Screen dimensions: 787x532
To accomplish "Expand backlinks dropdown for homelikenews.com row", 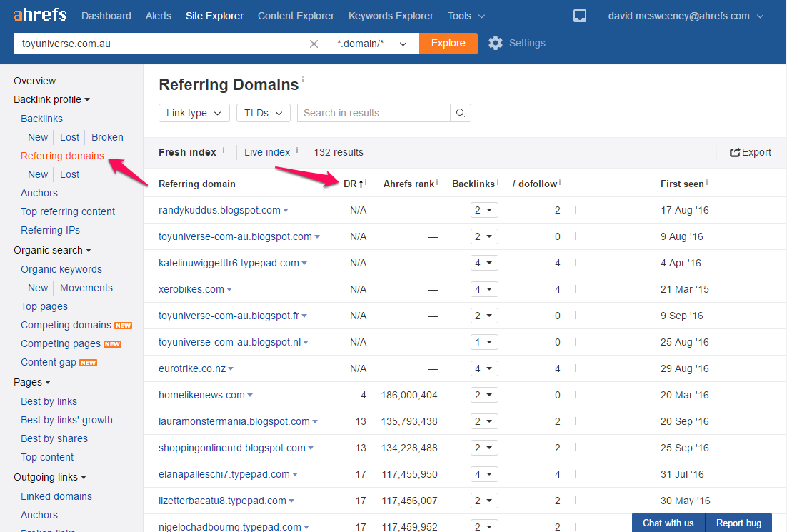I will click(x=484, y=396).
